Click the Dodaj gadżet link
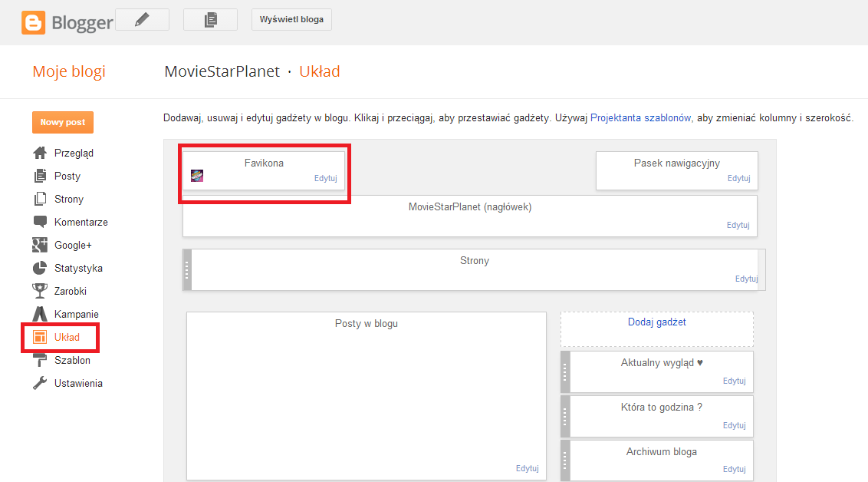This screenshot has height=482, width=868. click(656, 322)
